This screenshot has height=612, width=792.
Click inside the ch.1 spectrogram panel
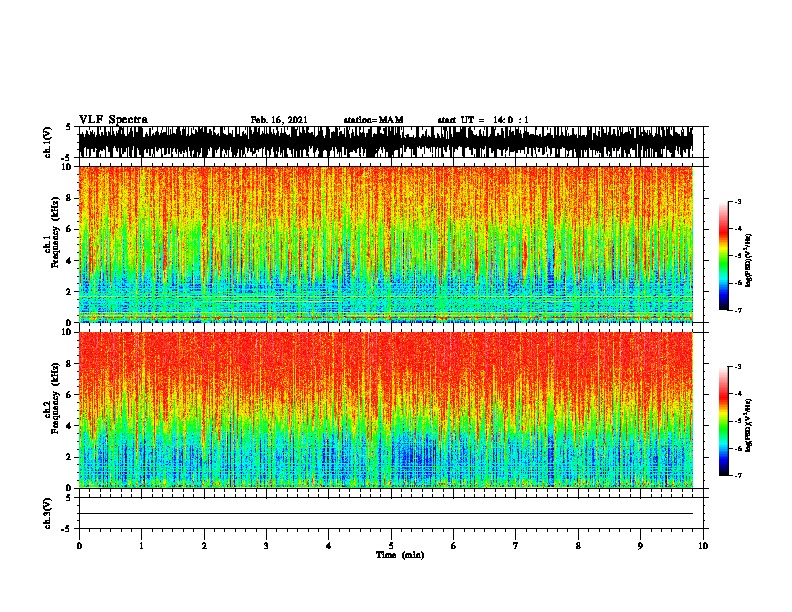coord(386,244)
